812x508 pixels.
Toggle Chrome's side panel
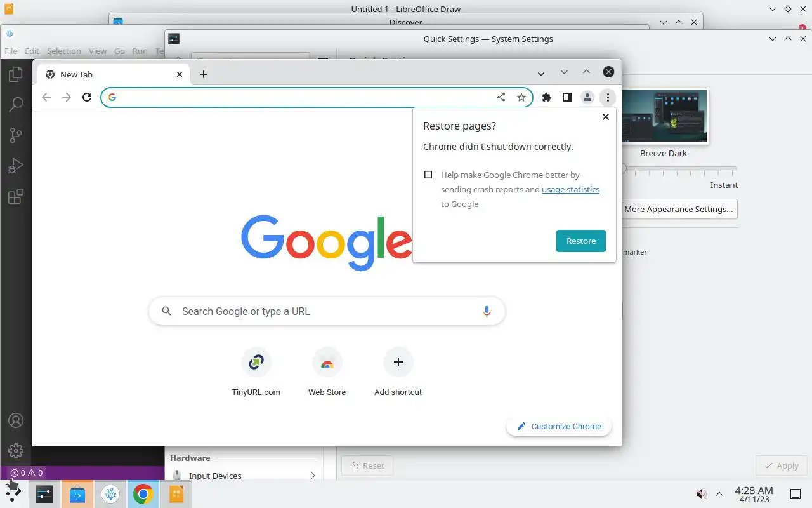567,97
